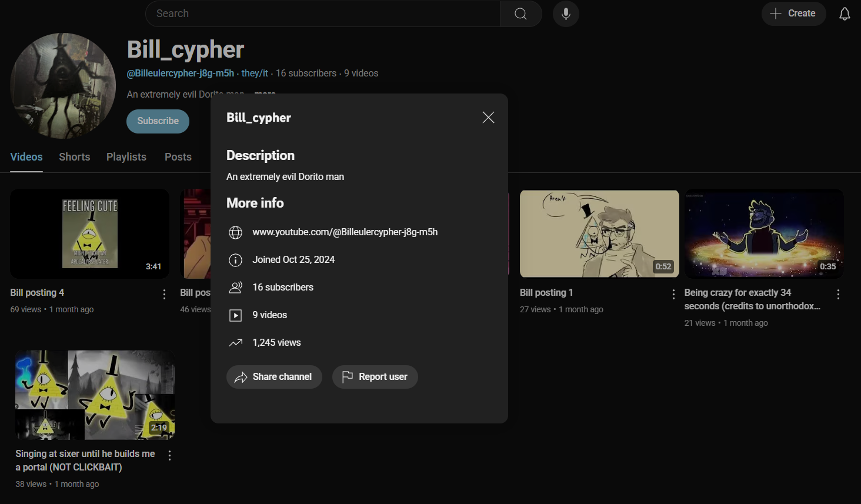Screen dimensions: 861x504
Task: Open options menu for Bill posting 4
Action: coord(164,294)
